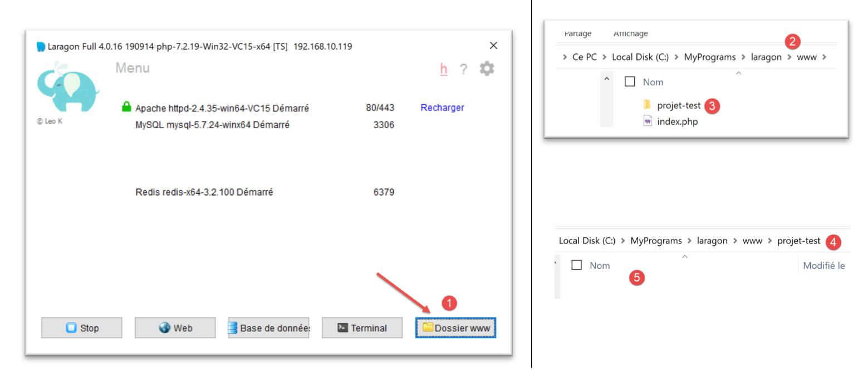
Task: Open Laragon settings gear icon
Action: (x=486, y=69)
